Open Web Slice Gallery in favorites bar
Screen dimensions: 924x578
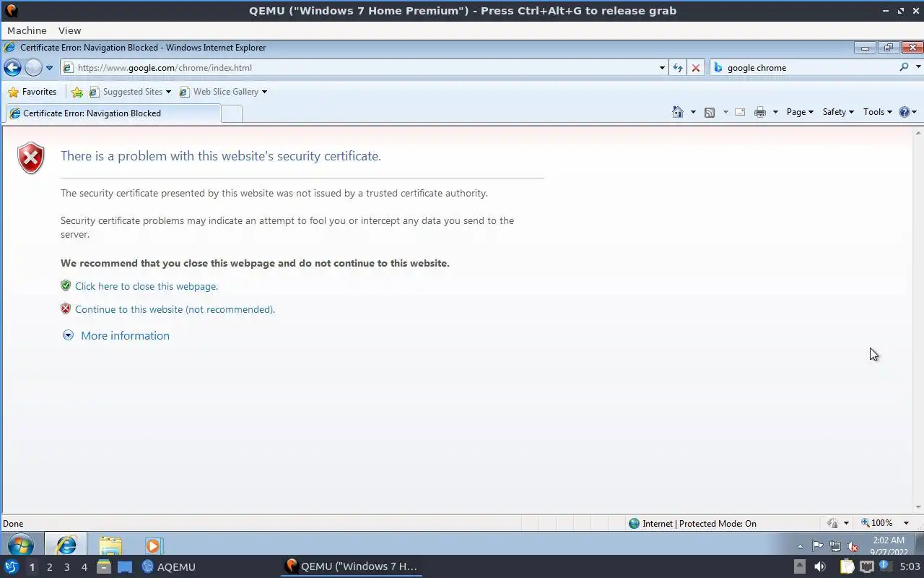point(223,92)
